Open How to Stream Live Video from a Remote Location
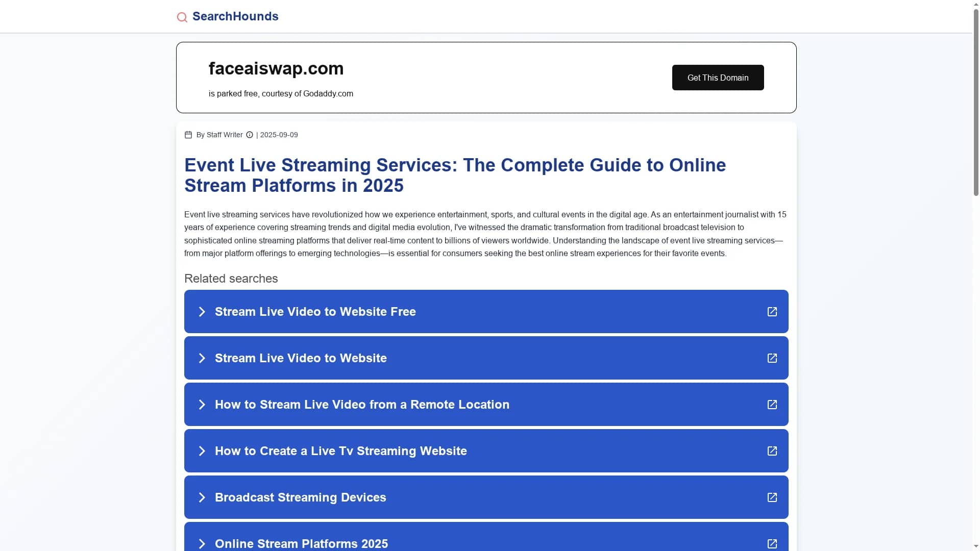 coord(486,404)
